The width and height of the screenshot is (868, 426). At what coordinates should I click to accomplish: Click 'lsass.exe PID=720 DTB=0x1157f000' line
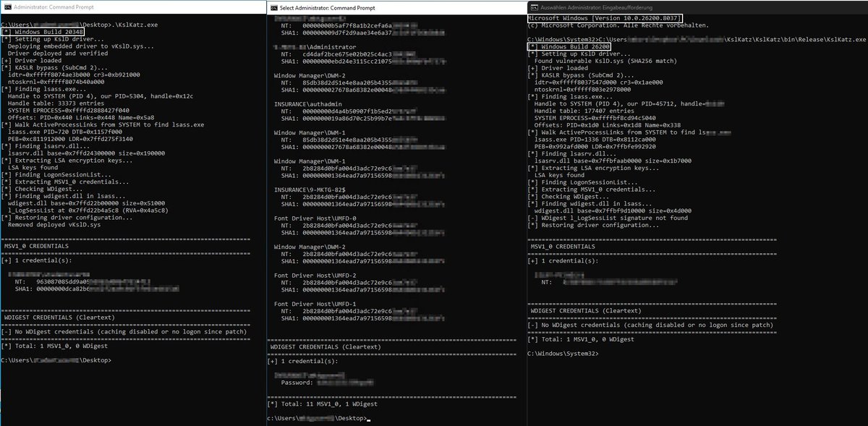(70, 132)
